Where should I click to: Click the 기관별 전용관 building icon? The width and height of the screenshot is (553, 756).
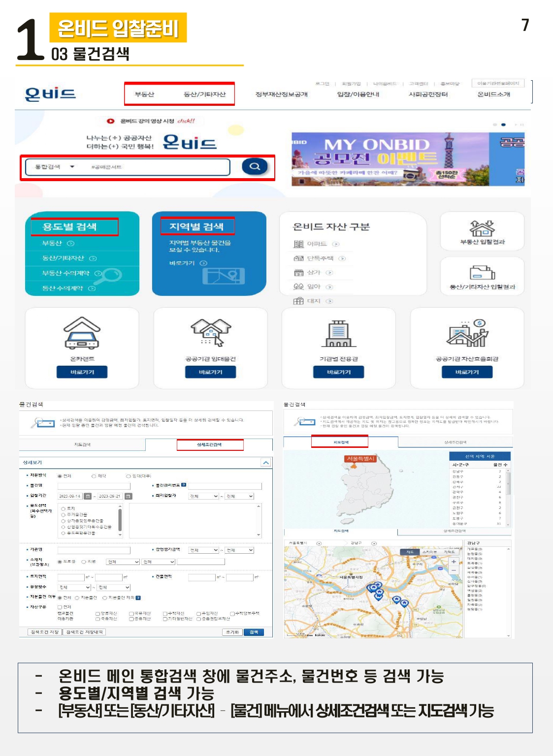point(338,333)
